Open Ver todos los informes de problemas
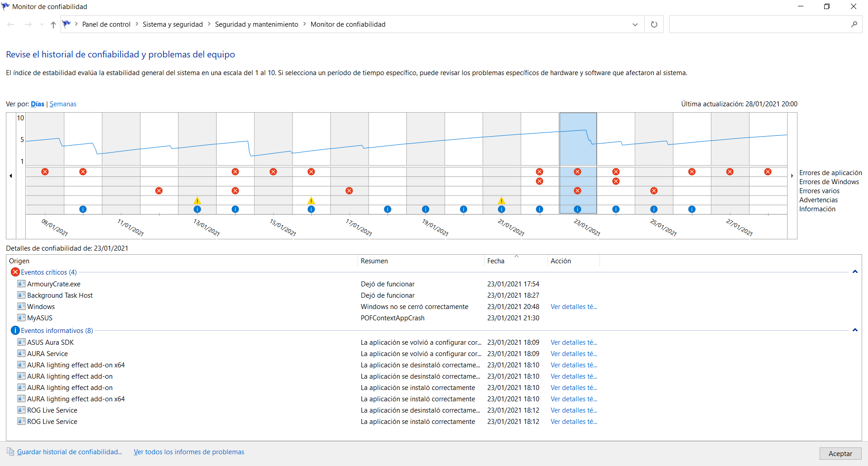 (189, 452)
